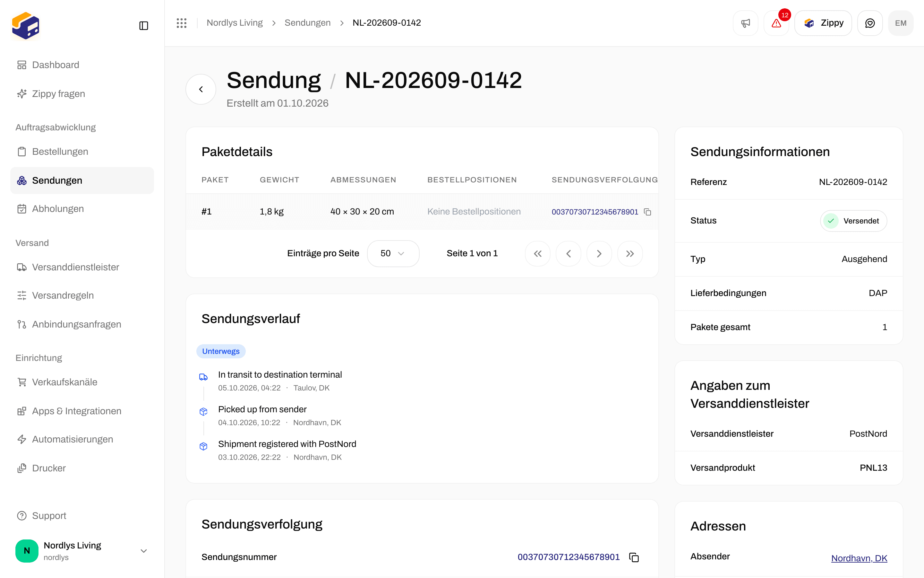Click the PAKET column header

click(215, 180)
